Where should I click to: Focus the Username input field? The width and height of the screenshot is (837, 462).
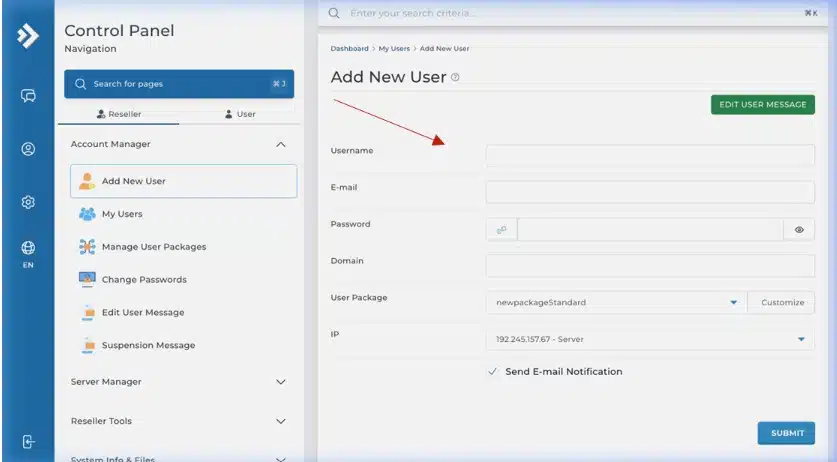650,155
